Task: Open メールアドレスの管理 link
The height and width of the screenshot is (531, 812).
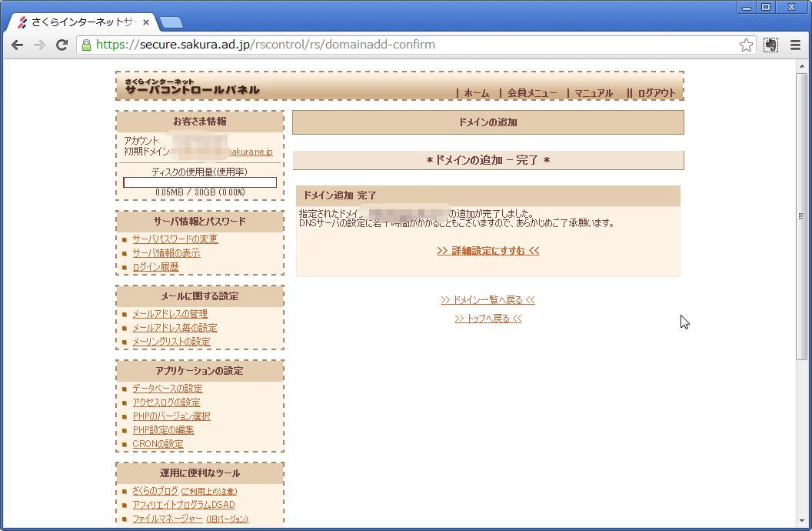Action: coord(170,313)
